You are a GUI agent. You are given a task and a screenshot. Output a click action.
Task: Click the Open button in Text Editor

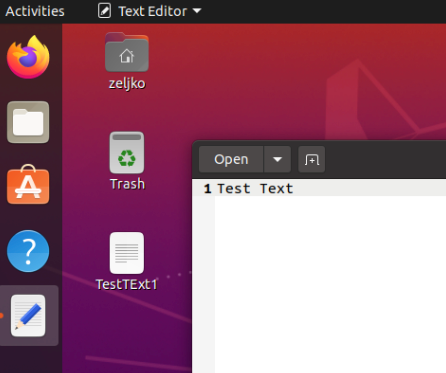click(x=231, y=159)
